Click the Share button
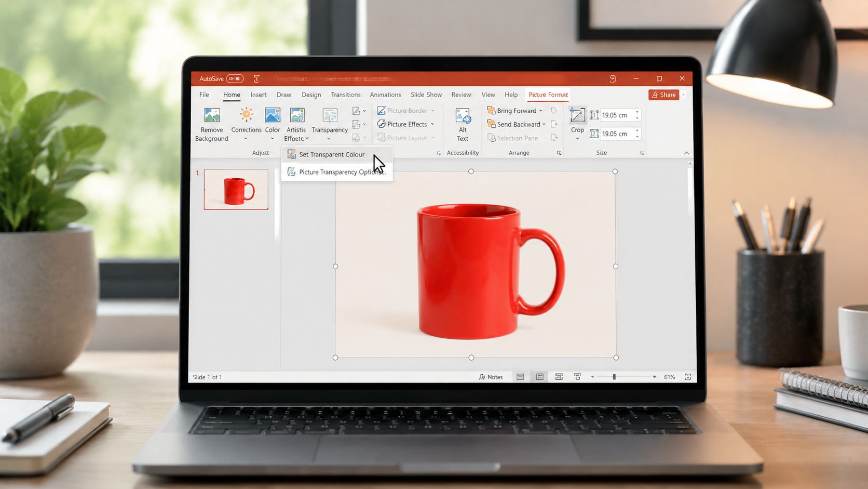The width and height of the screenshot is (868, 489). pyautogui.click(x=664, y=95)
